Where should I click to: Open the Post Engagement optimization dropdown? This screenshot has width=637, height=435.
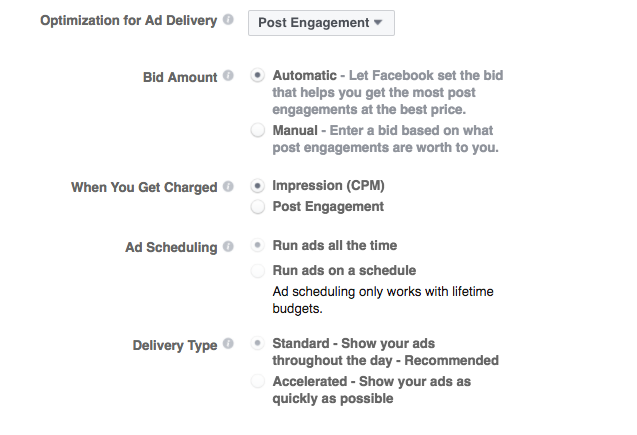pyautogui.click(x=320, y=22)
